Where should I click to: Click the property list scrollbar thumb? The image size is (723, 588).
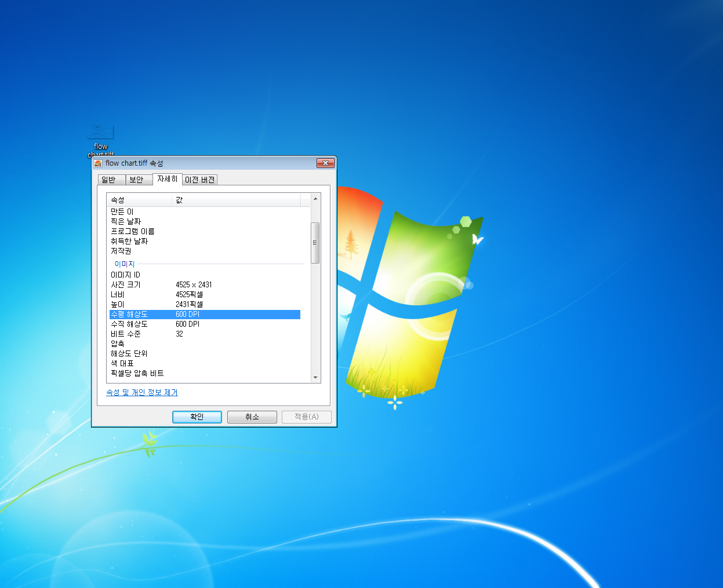click(x=315, y=243)
